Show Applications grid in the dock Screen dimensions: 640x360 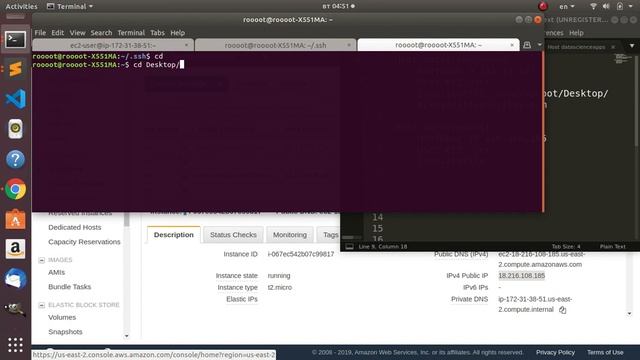tap(15, 345)
